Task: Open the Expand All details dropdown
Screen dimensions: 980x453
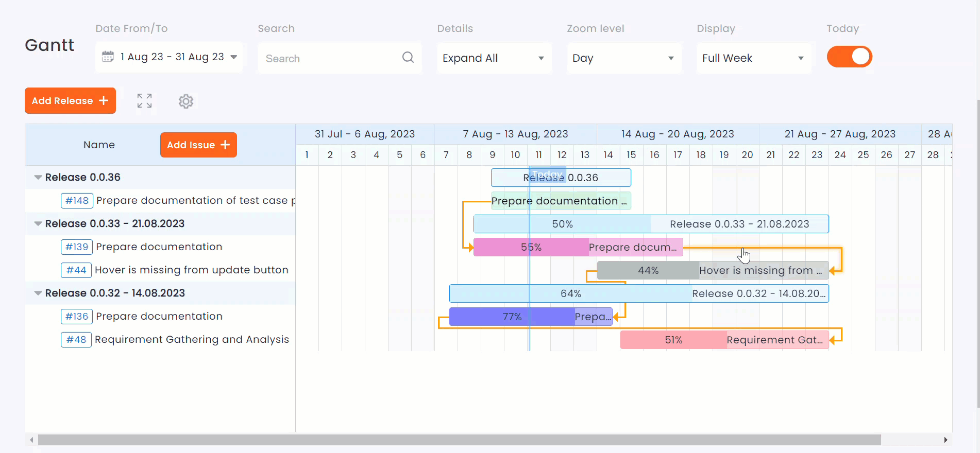Action: [494, 58]
